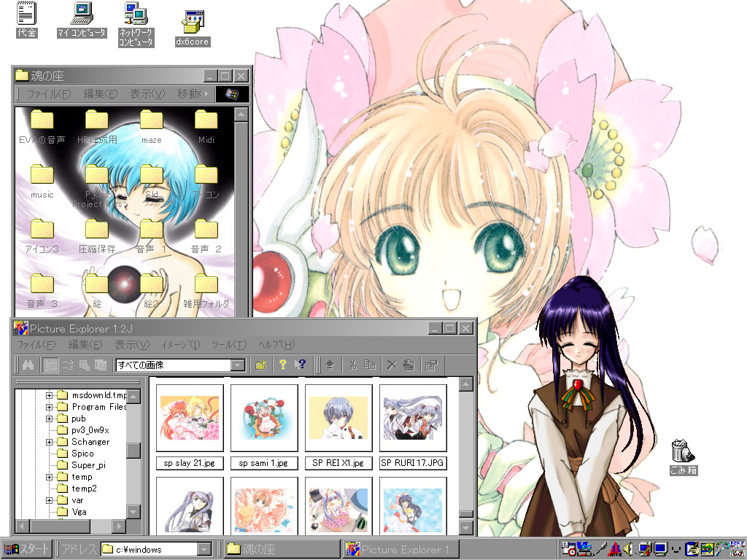Image resolution: width=747 pixels, height=560 pixels.
Task: Expand the Schanger folder node
Action: tap(49, 442)
